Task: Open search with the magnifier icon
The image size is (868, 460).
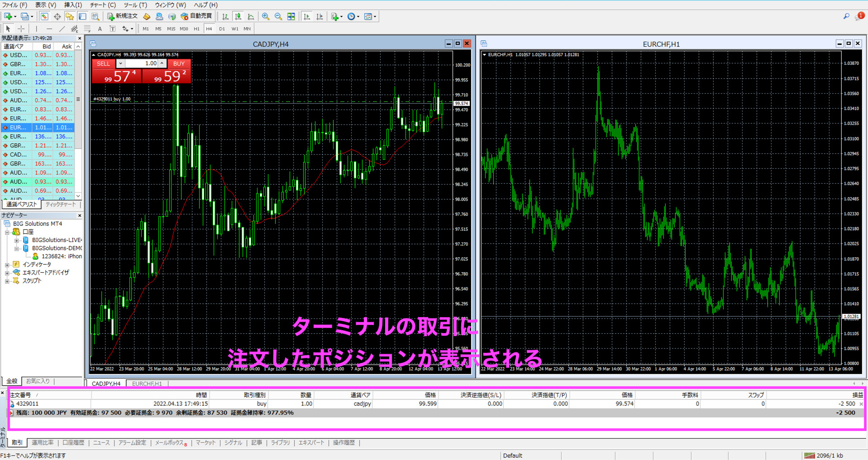Action: [846, 16]
